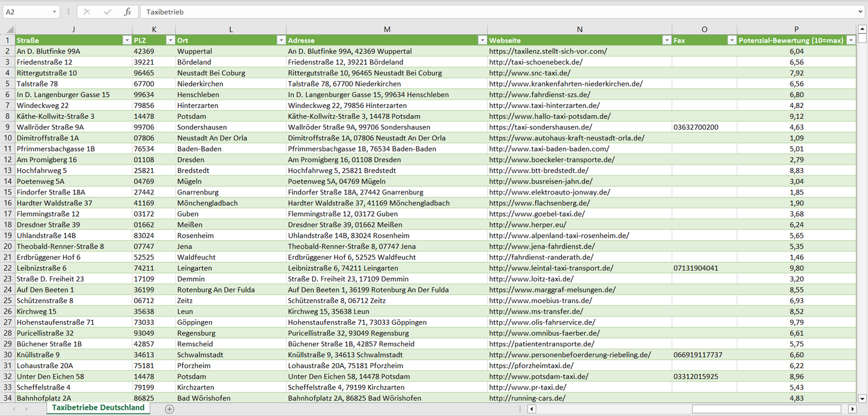
Task: Click the Insert Function fx icon
Action: pos(127,12)
